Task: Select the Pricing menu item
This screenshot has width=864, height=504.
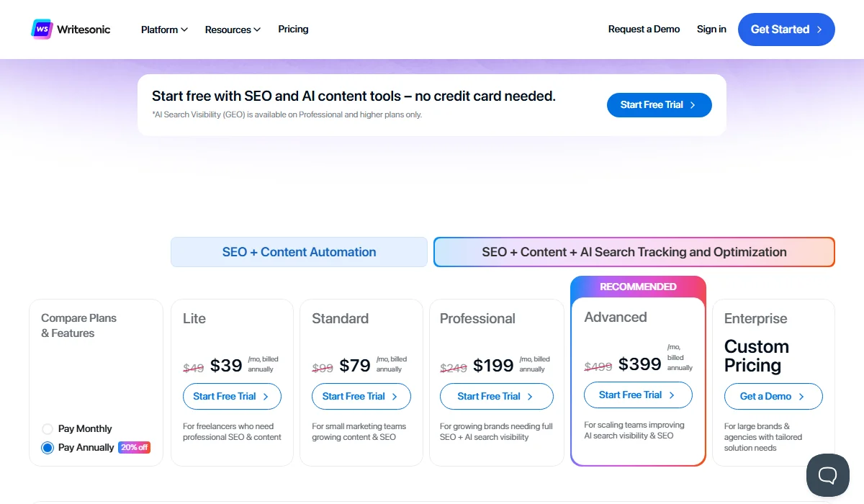Action: tap(293, 30)
